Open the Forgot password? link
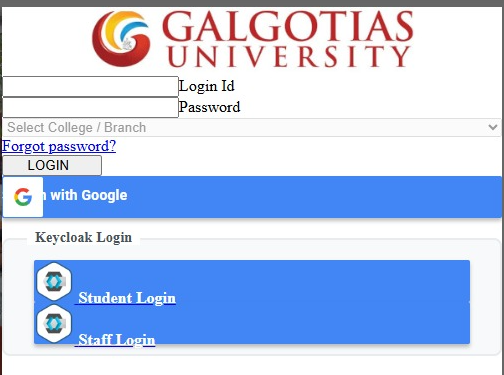Viewport: 504px width, 375px height. [59, 146]
